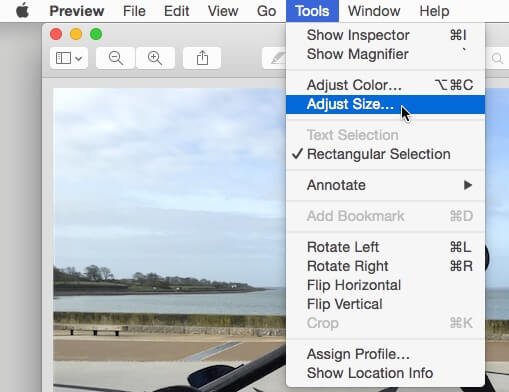The height and width of the screenshot is (392, 509).
Task: Click the Zoom Out magnifier icon
Action: [x=116, y=58]
